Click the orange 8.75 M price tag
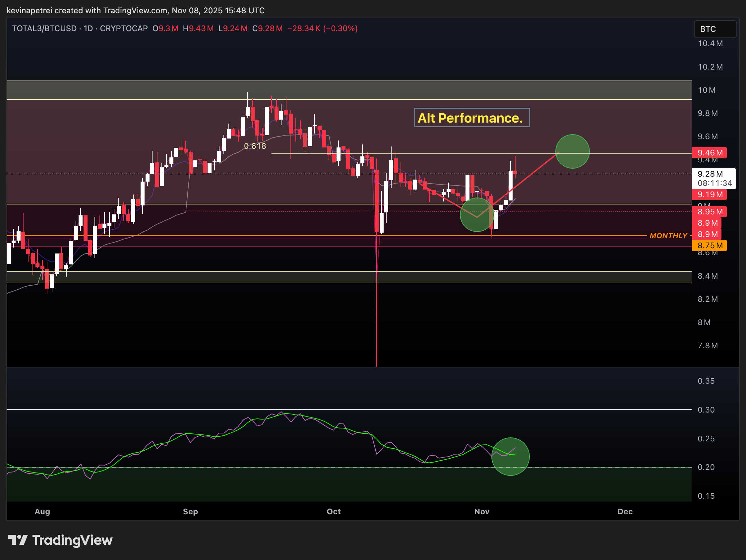This screenshot has width=746, height=560. click(x=709, y=246)
